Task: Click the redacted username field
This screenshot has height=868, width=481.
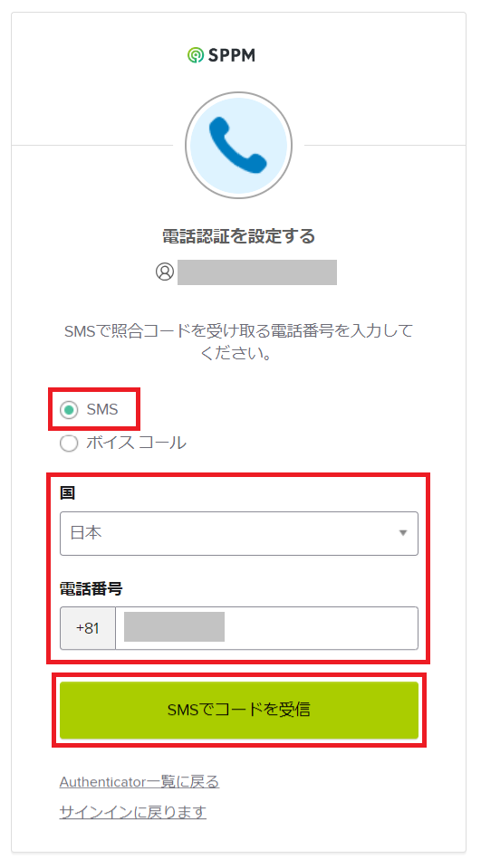Action: (x=257, y=272)
